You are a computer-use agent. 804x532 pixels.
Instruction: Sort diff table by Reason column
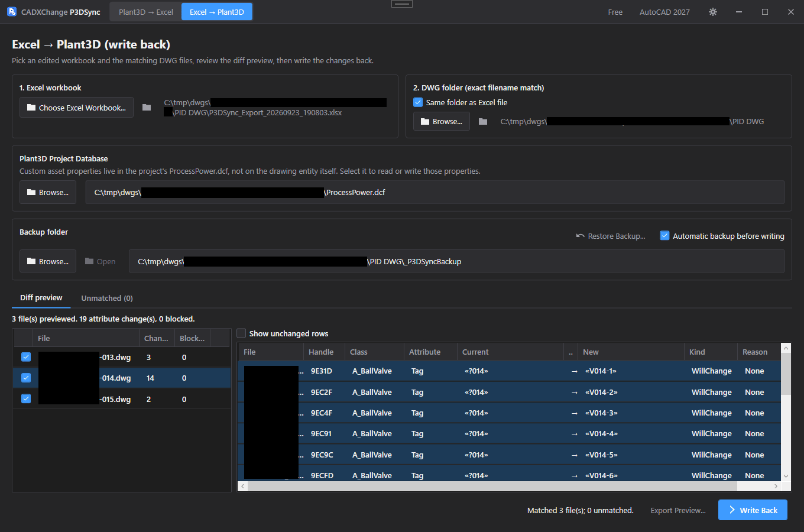click(x=759, y=352)
